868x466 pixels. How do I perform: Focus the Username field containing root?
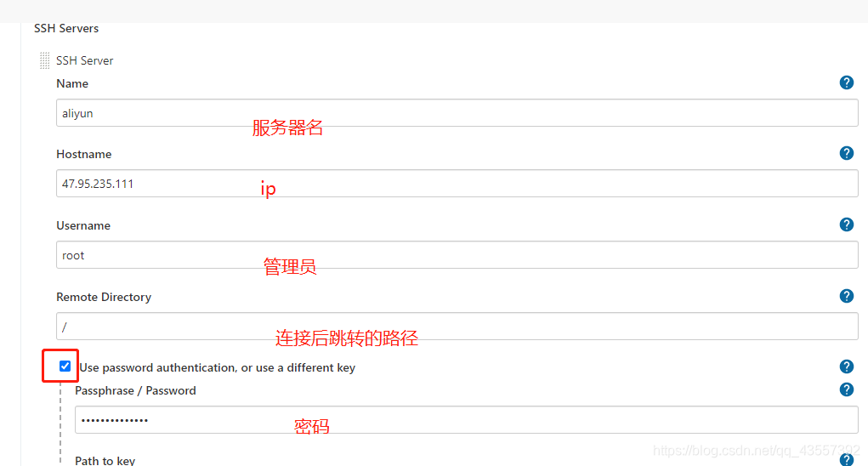click(x=457, y=254)
